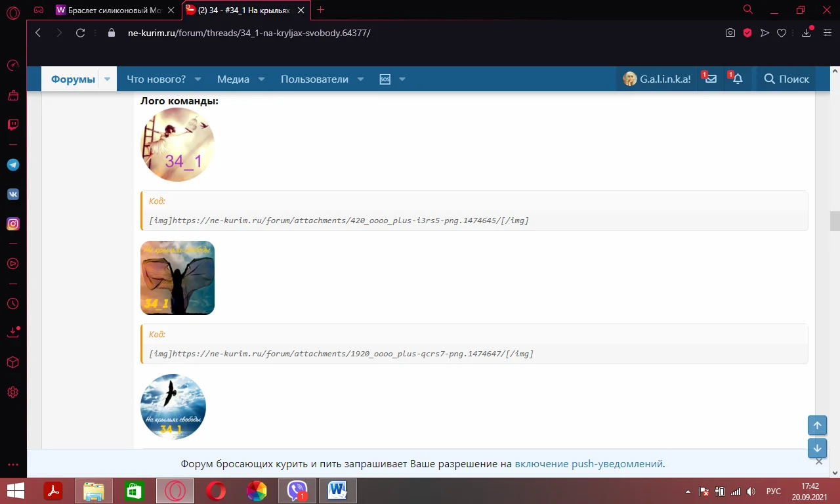The image size is (840, 504).
Task: Reload the current page
Action: 81,33
